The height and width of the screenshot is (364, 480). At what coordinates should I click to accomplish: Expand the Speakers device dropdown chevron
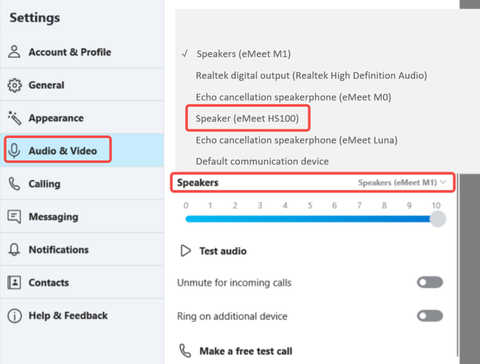point(443,182)
